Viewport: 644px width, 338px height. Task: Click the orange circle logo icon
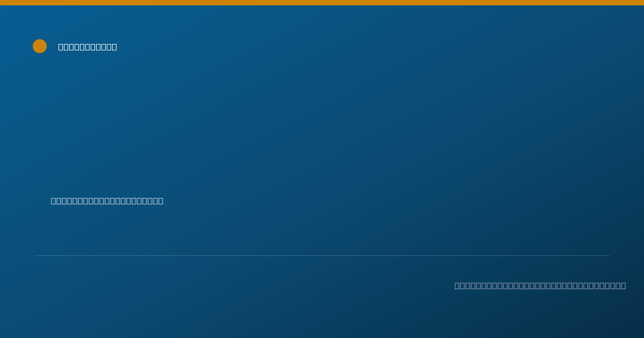click(x=40, y=46)
